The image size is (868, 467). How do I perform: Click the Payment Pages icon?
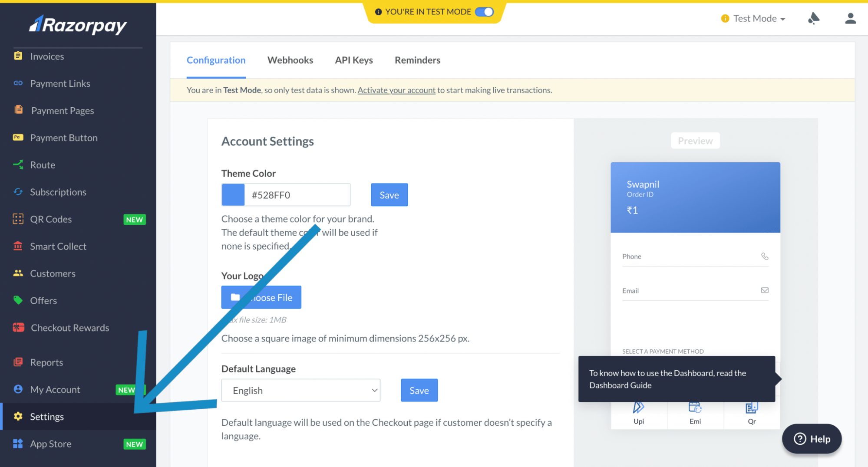[18, 110]
